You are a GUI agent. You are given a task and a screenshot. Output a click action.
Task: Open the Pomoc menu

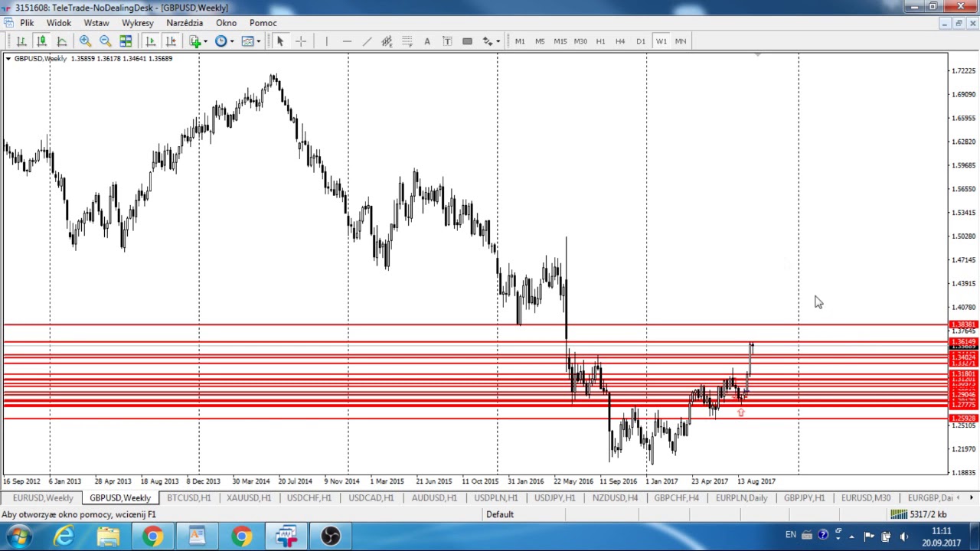tap(263, 23)
